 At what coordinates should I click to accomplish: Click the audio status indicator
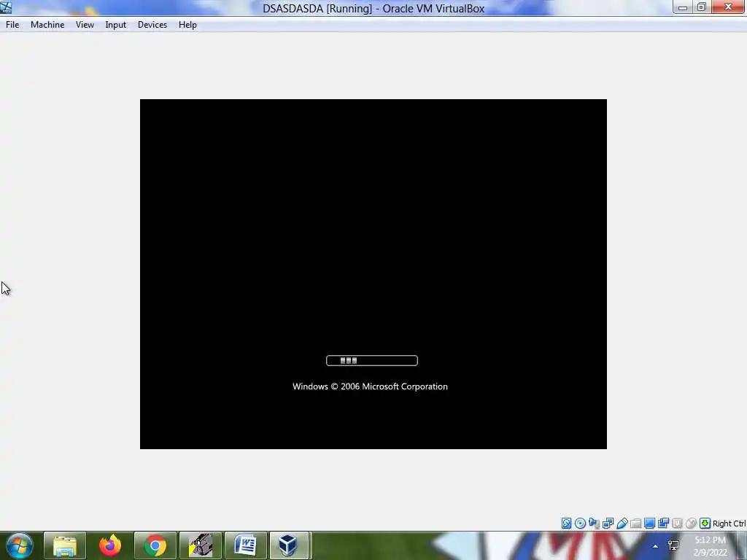[x=594, y=524]
